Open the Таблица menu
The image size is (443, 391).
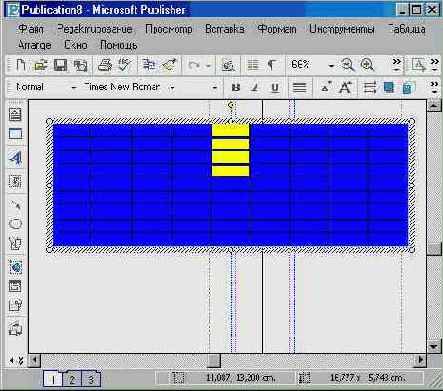pos(407,29)
